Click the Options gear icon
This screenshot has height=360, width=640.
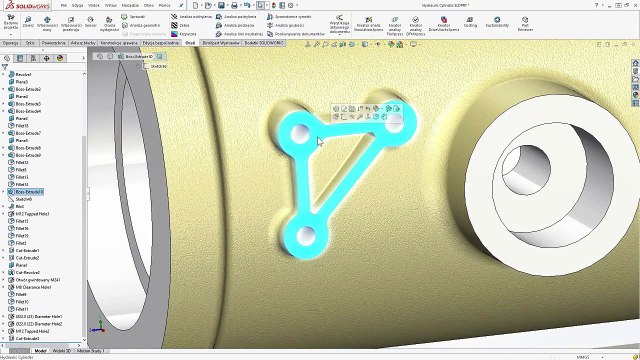[x=291, y=6]
